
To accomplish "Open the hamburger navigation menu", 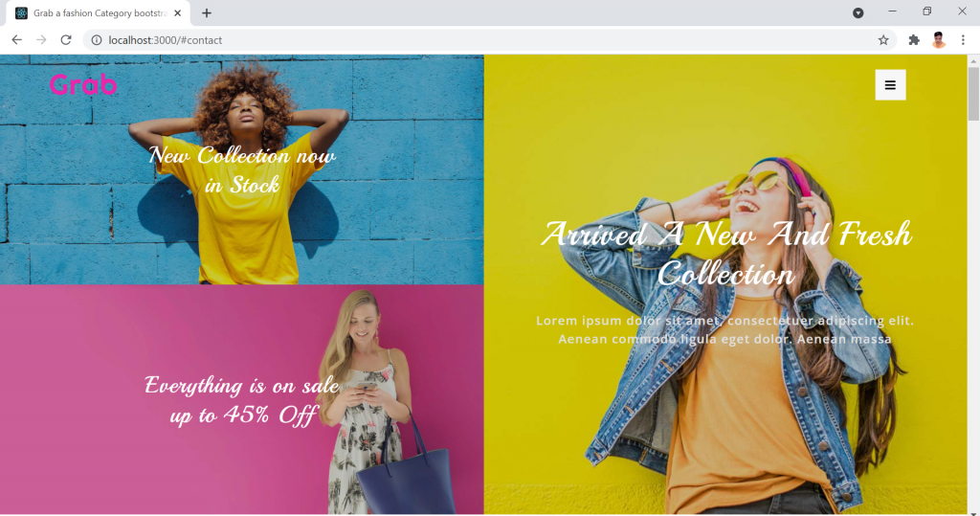I will [x=890, y=85].
